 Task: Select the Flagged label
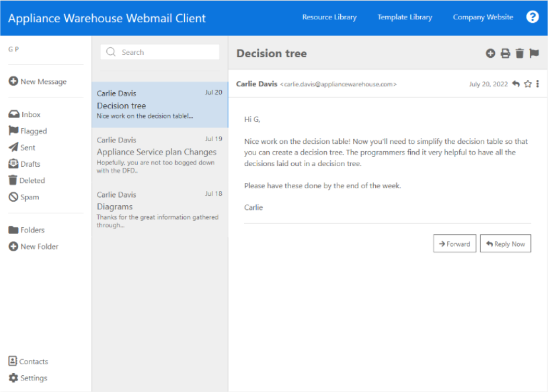(33, 131)
